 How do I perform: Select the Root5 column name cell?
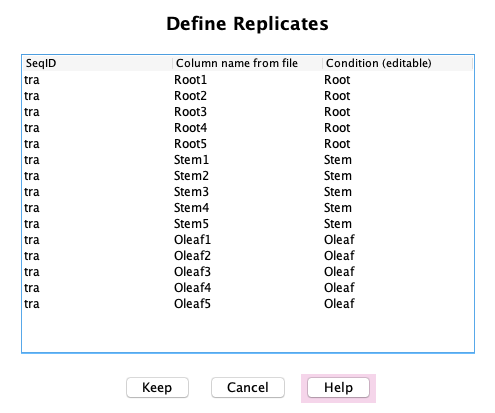(x=247, y=144)
